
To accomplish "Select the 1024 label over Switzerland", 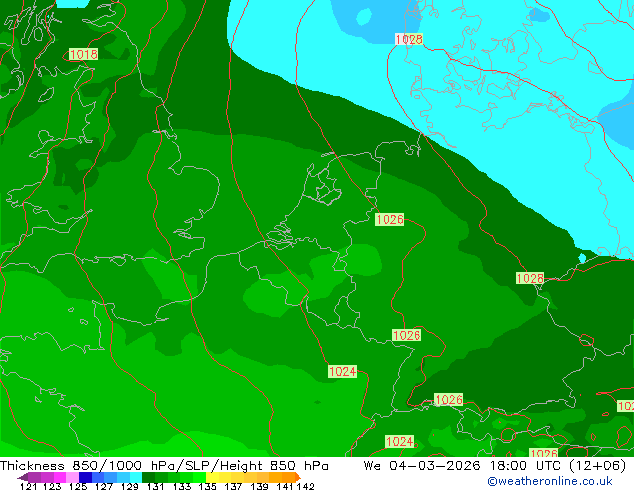I will tap(399, 441).
